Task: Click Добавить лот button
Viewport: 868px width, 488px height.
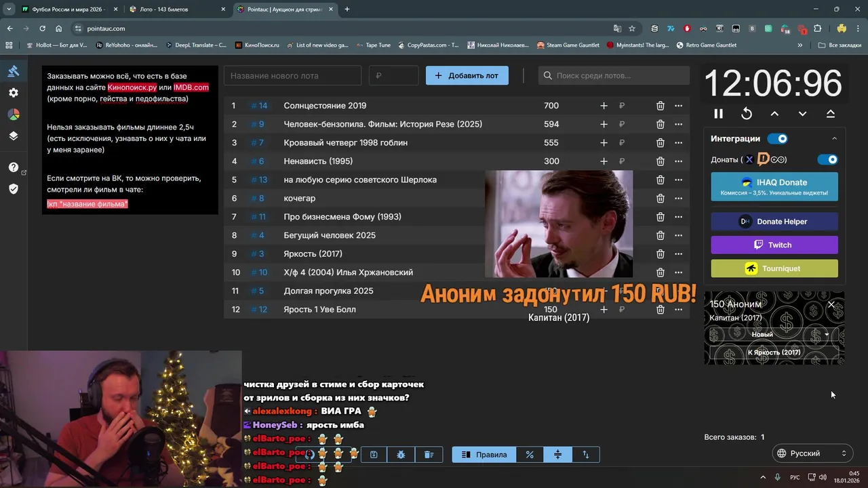Action: [467, 75]
